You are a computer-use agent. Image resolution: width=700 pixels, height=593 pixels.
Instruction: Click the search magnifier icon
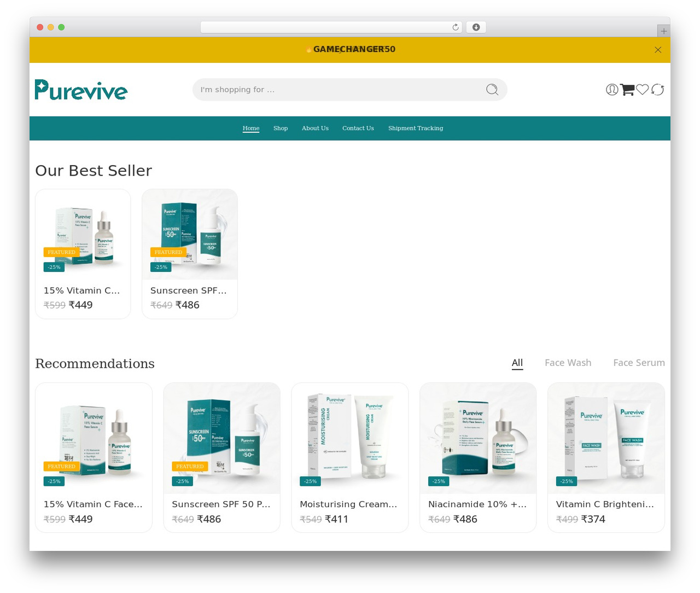point(492,90)
